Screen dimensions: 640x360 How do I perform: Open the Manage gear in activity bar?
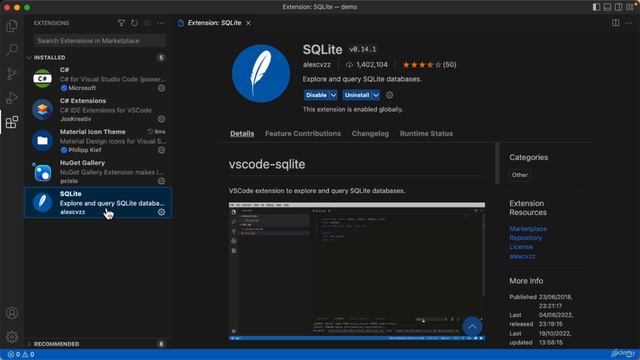tap(12, 337)
